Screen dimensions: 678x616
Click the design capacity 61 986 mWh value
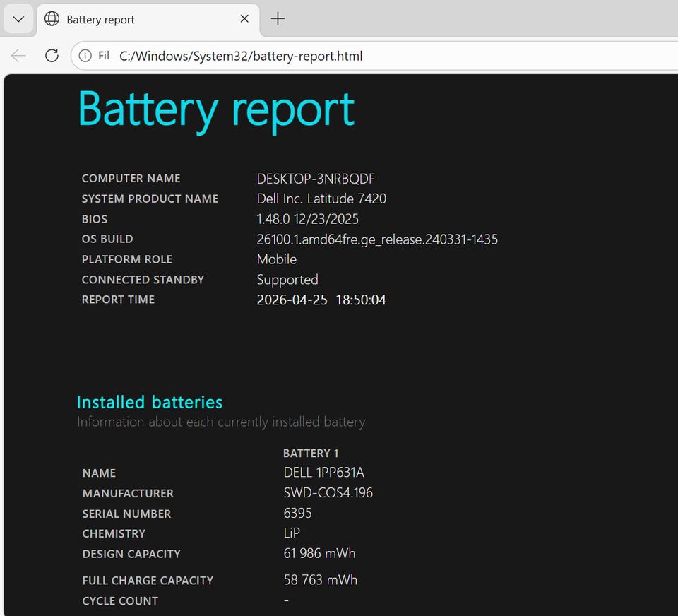pyautogui.click(x=319, y=553)
